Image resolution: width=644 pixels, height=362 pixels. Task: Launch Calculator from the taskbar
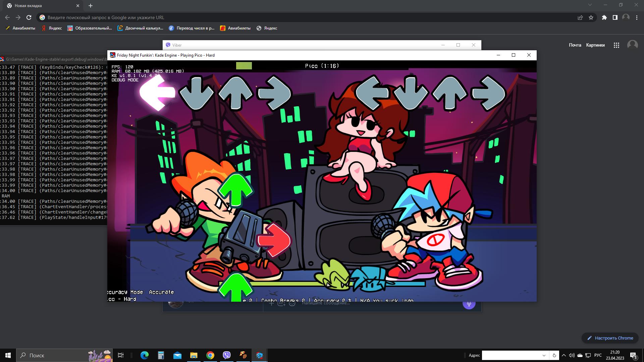(161, 355)
